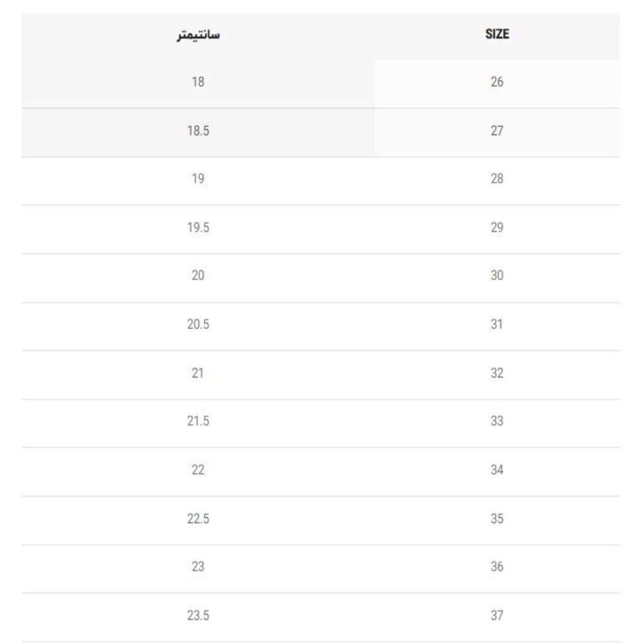This screenshot has height=644, width=644.
Task: Click size 29 in table
Action: tap(497, 228)
